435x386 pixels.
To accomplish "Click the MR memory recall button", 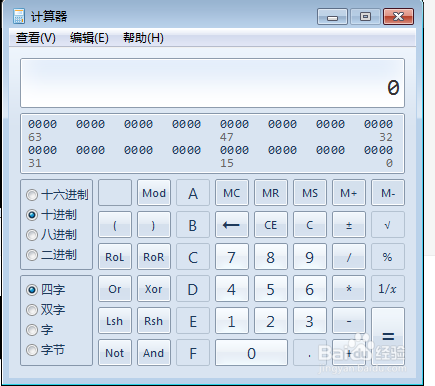I will pyautogui.click(x=271, y=193).
